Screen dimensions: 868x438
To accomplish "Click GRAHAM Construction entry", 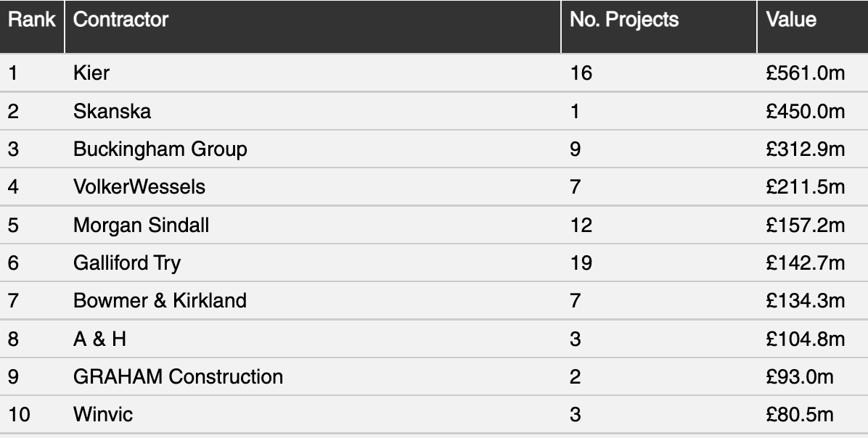I will [179, 376].
